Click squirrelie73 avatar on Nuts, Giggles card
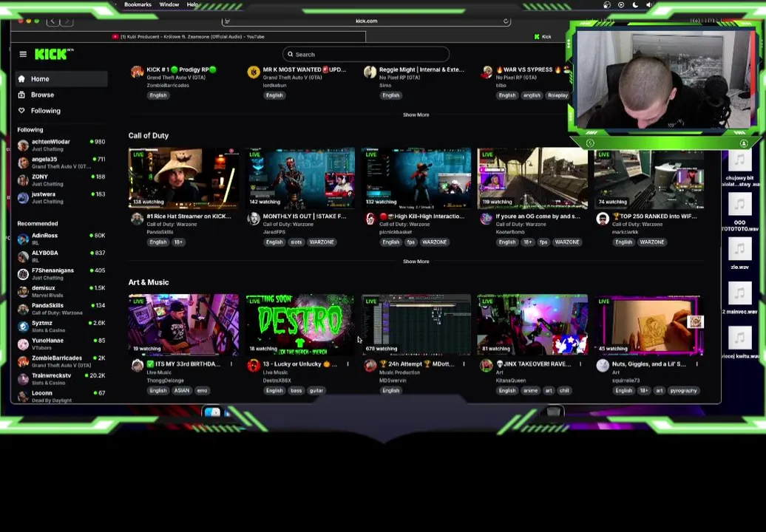 point(603,366)
